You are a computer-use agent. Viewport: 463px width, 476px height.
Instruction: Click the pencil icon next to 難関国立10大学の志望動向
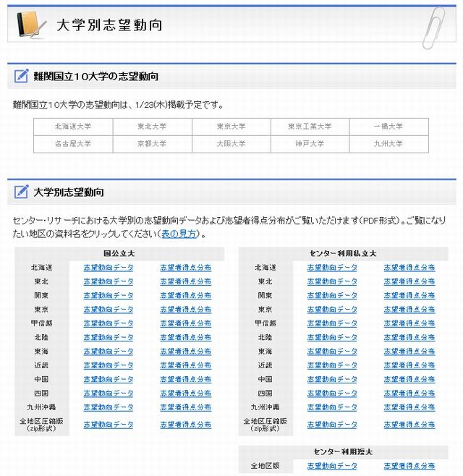pos(21,76)
